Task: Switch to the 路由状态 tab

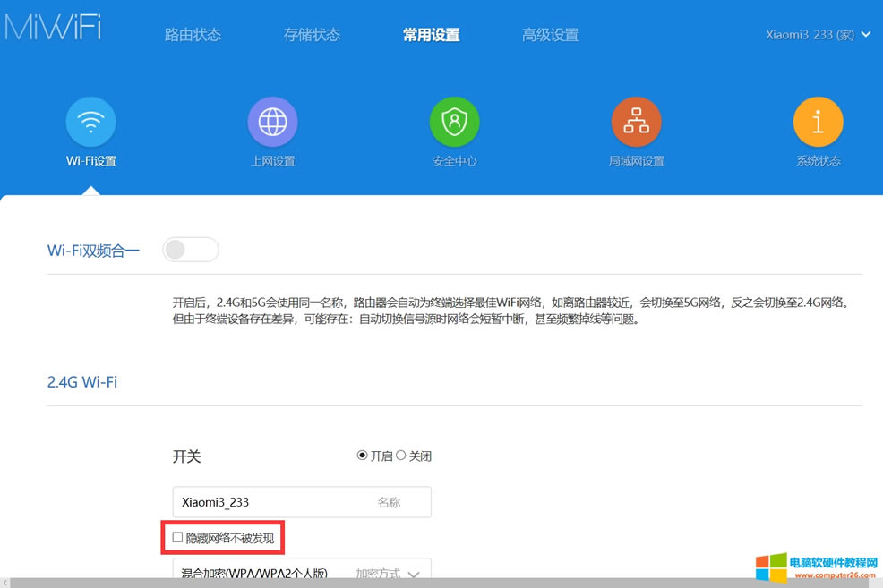Action: (x=193, y=35)
